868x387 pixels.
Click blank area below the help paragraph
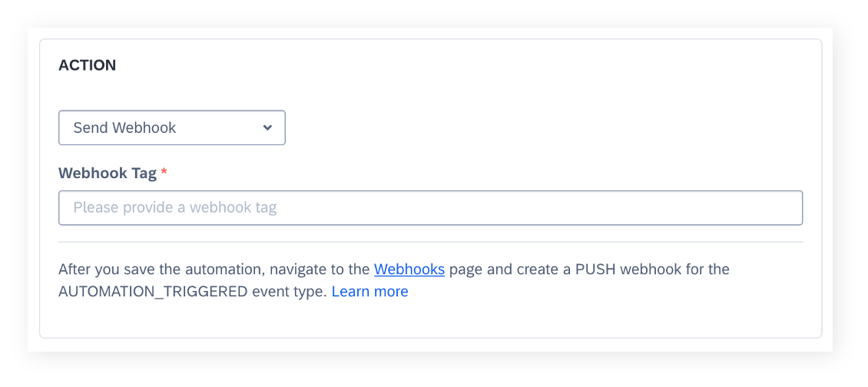click(431, 319)
